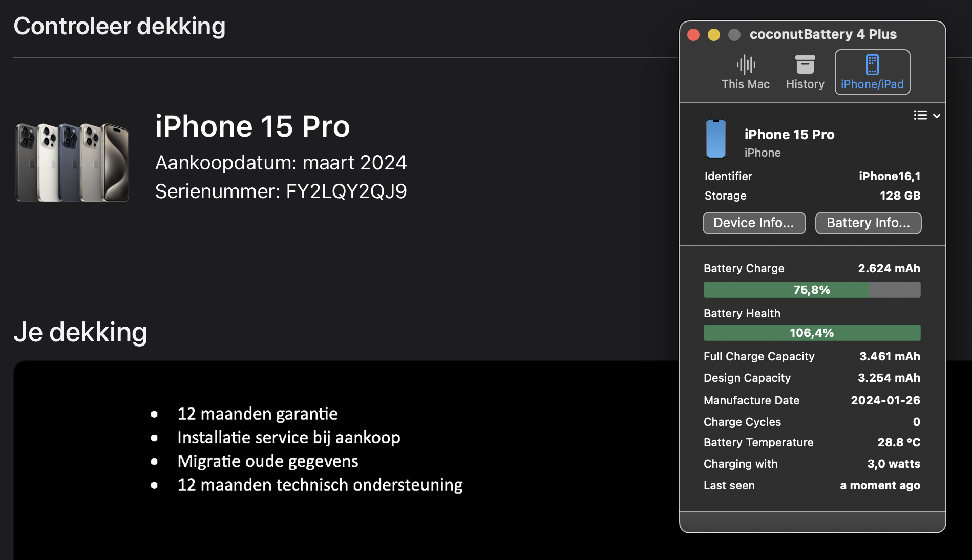Select the iPhone/iPad tab
Viewport: 972px width, 560px height.
point(872,72)
